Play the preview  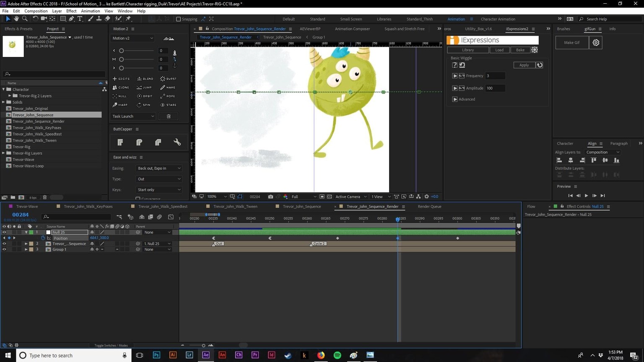pos(586,196)
